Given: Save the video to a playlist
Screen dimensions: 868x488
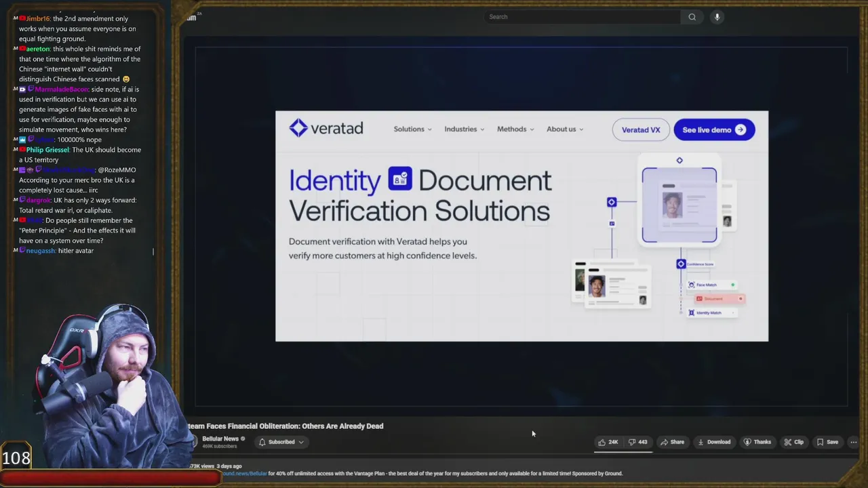Looking at the screenshot, I should point(827,442).
